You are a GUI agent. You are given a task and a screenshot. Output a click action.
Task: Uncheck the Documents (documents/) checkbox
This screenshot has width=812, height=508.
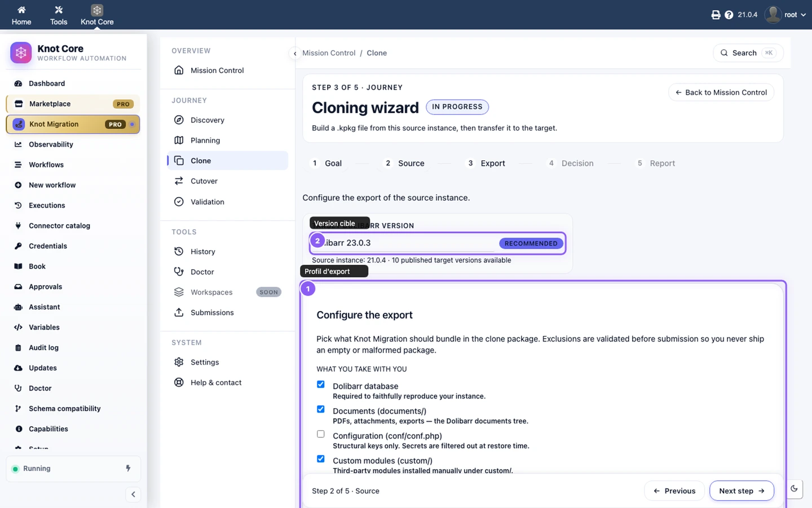point(321,409)
